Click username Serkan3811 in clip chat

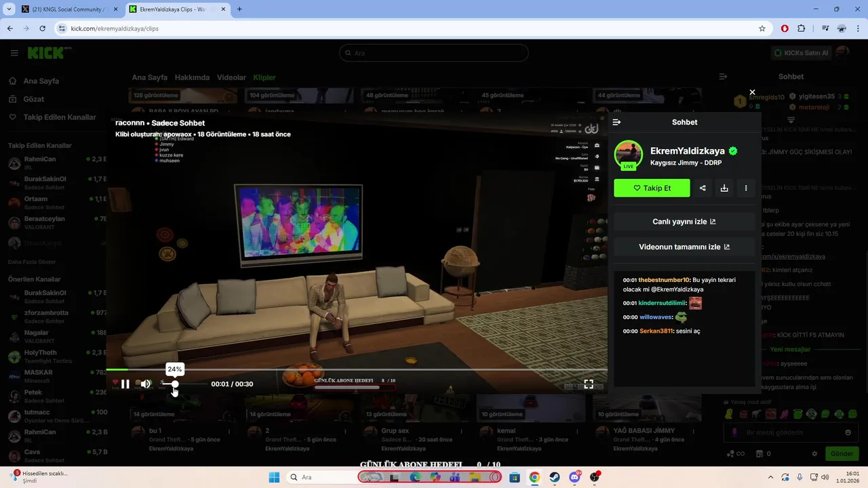coord(656,331)
